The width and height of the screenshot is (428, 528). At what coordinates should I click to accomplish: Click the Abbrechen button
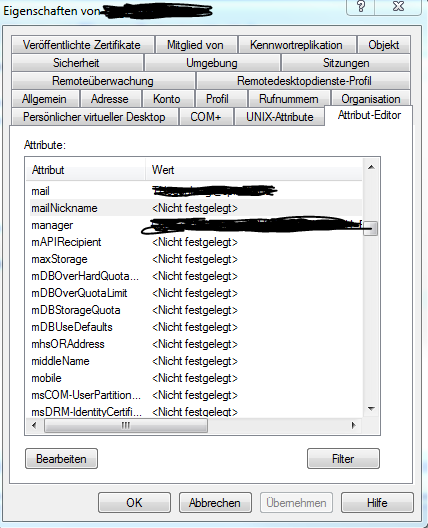215,503
